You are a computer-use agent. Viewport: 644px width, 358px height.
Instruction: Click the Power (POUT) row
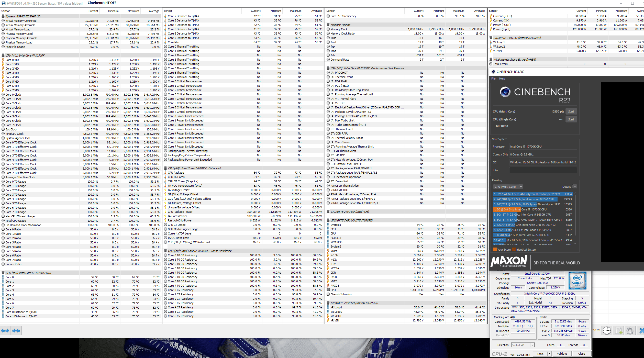click(566, 25)
